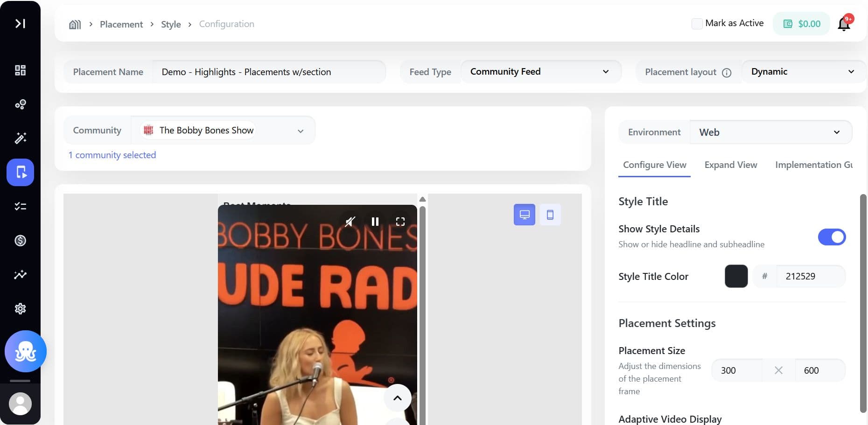Click the Placement layout info icon
868x425 pixels.
[727, 72]
